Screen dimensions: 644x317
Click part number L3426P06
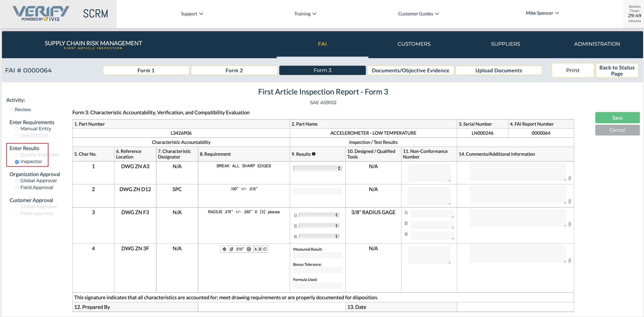click(x=181, y=133)
